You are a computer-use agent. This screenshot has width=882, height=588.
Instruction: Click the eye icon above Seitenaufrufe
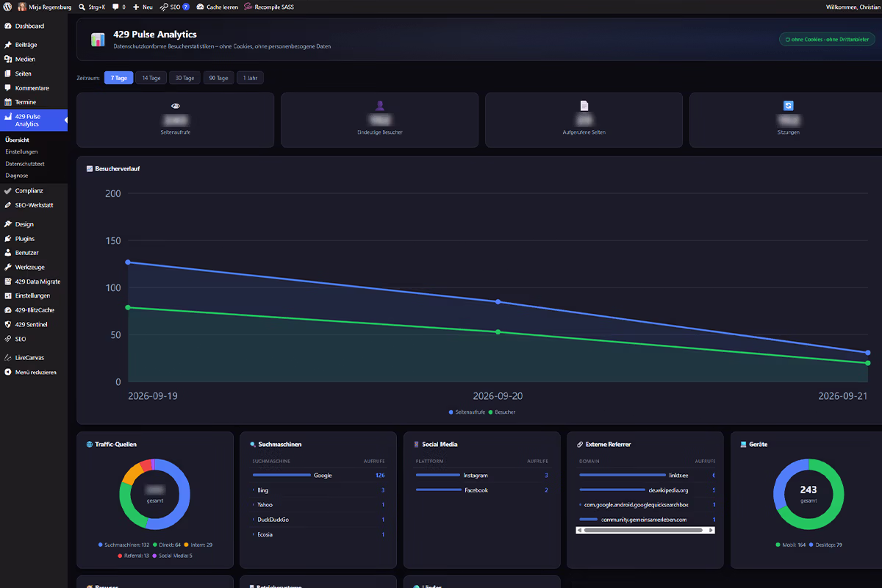[x=175, y=106]
